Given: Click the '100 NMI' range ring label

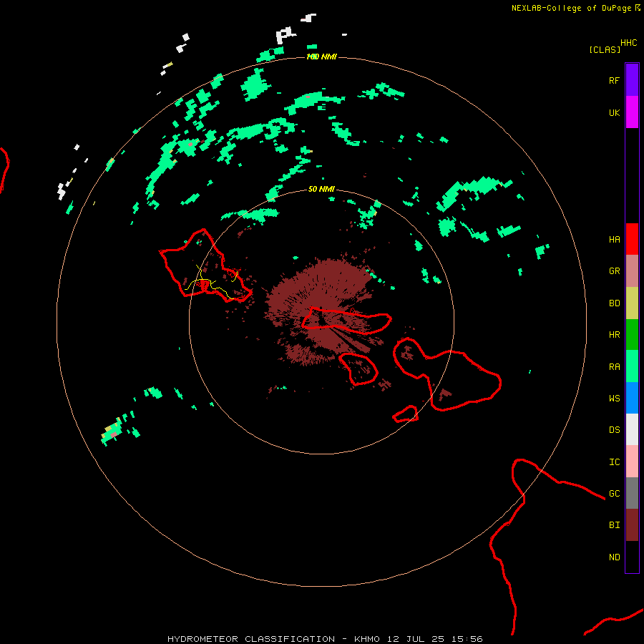Looking at the screenshot, I should click(x=321, y=57).
